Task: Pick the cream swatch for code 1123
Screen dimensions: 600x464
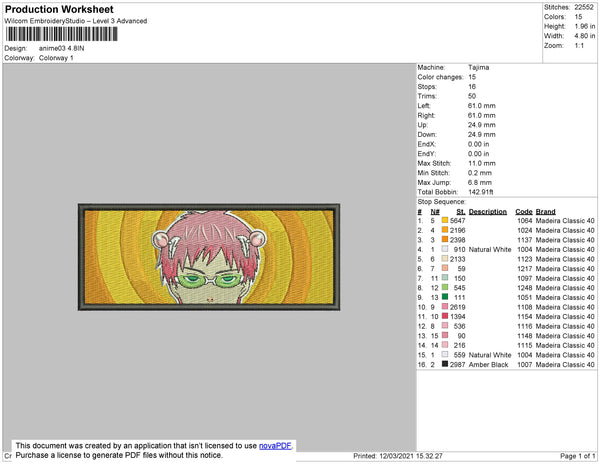Action: (x=445, y=259)
